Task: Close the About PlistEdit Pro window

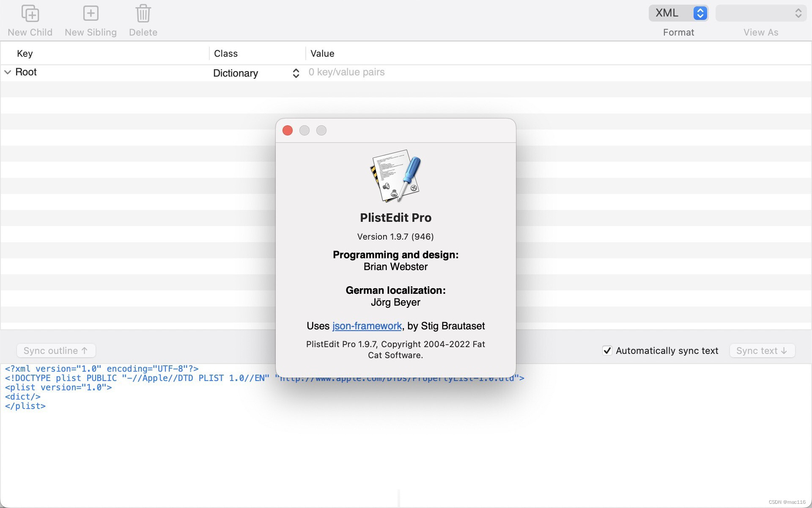Action: click(288, 130)
